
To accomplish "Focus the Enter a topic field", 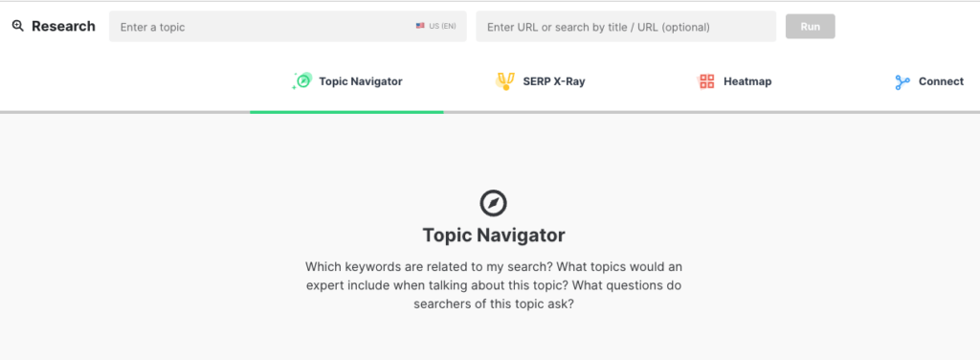I will pyautogui.click(x=287, y=27).
